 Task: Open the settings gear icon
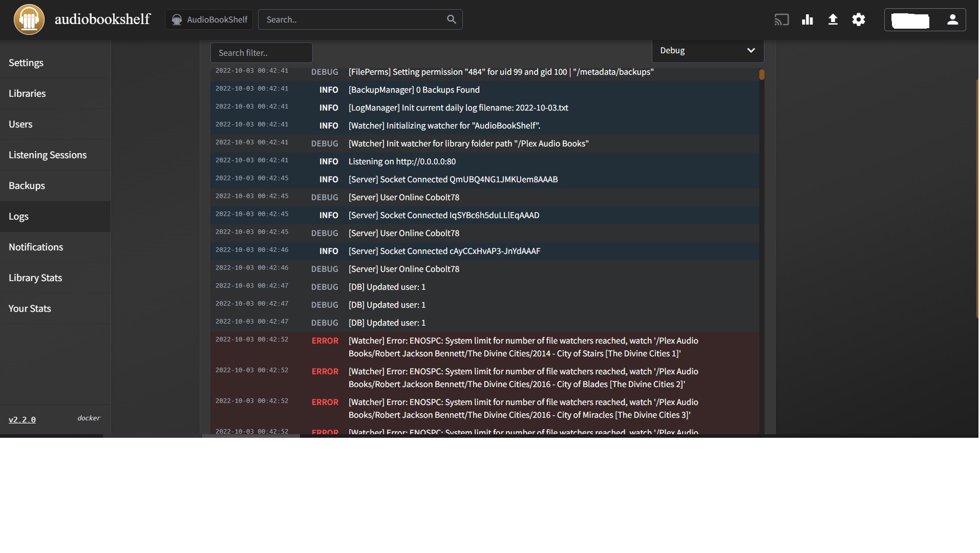coord(859,19)
